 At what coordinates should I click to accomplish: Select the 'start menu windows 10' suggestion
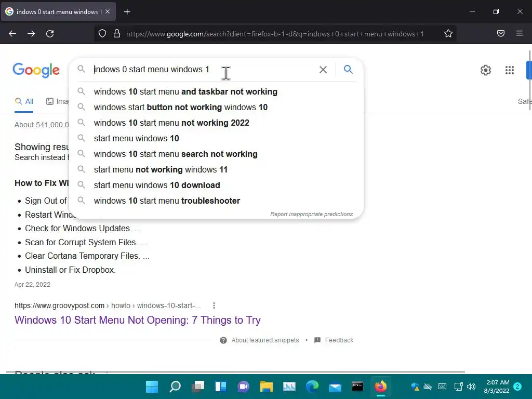[x=216, y=138]
